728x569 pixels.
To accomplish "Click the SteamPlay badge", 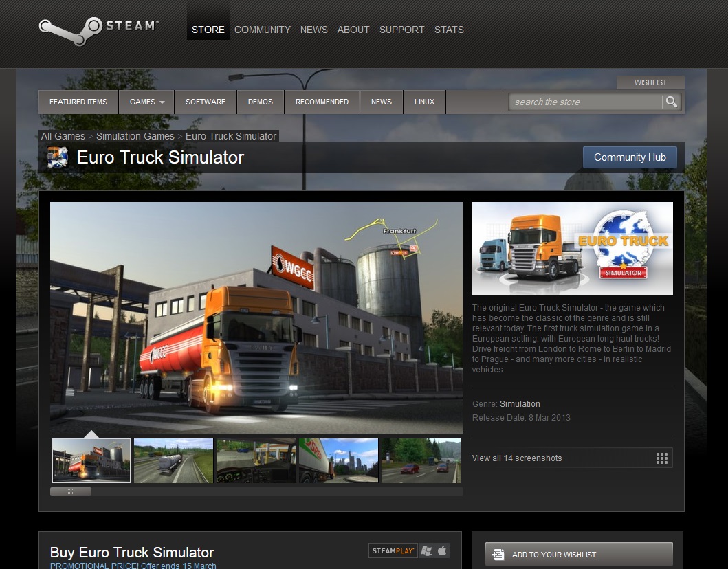I will pos(393,551).
